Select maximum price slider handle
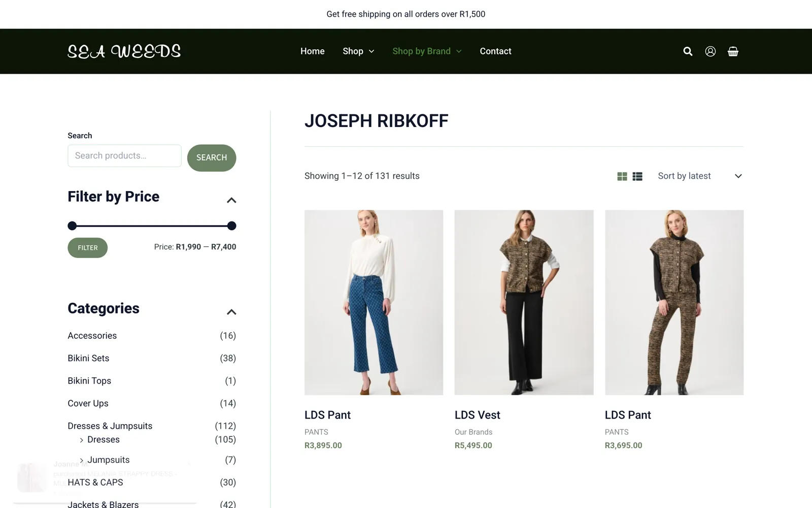Viewport: 812px width, 508px height. click(232, 226)
